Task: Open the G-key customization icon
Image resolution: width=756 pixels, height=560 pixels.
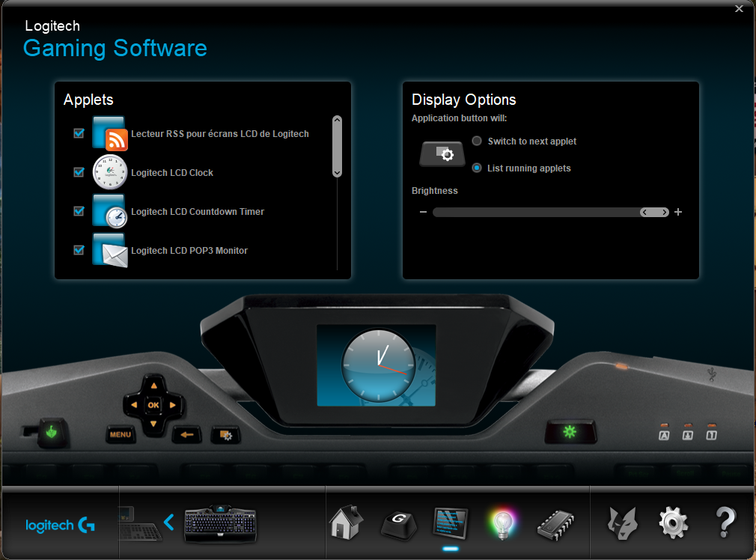Action: pyautogui.click(x=399, y=525)
